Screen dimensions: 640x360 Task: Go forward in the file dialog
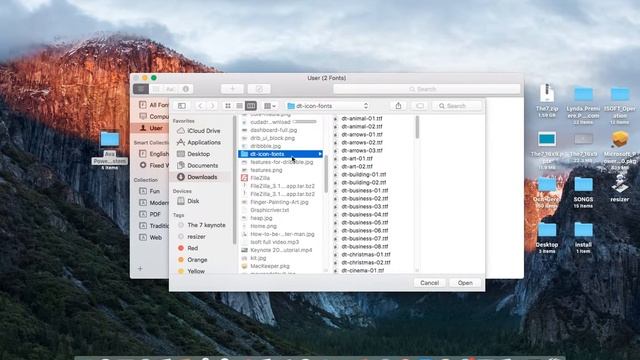tap(212, 106)
